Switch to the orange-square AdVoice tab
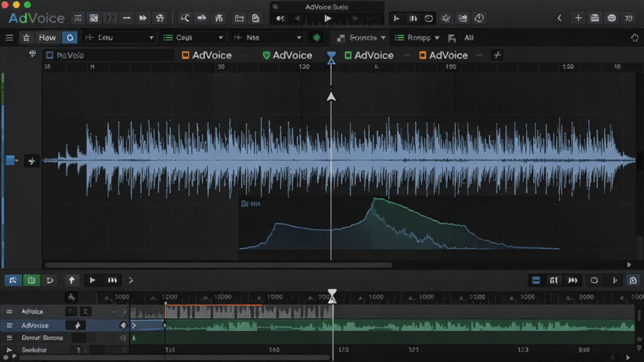The height and width of the screenshot is (362, 644). [207, 55]
